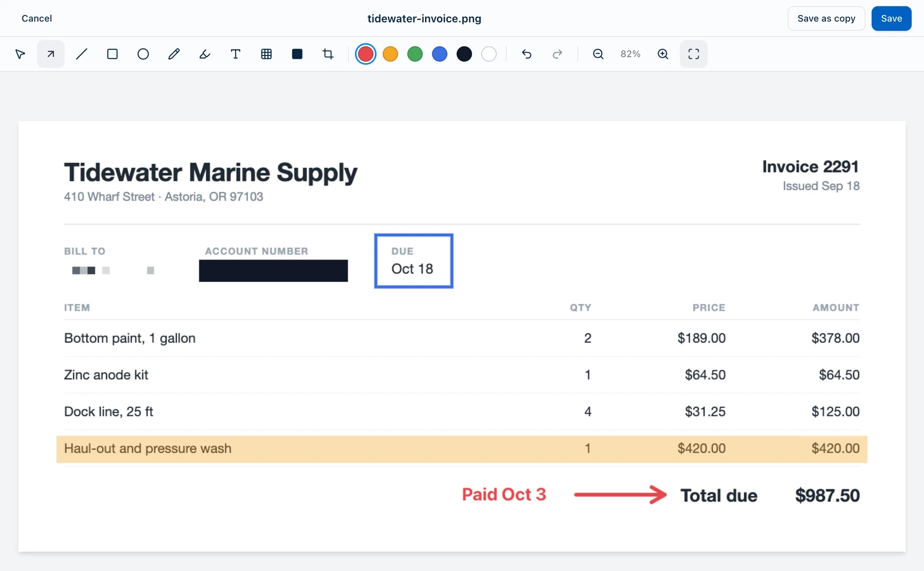Choose the black color swatch
The width and height of the screenshot is (924, 571).
[x=464, y=54]
